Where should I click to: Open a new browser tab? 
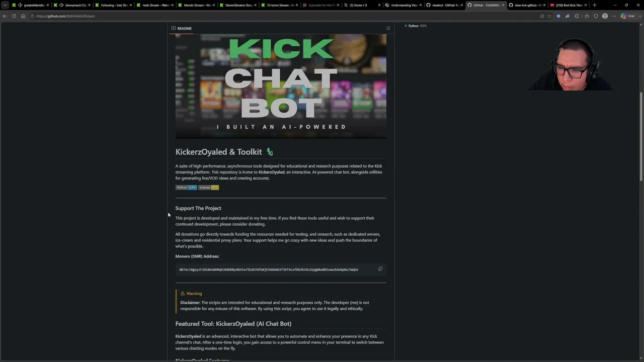(x=595, y=5)
